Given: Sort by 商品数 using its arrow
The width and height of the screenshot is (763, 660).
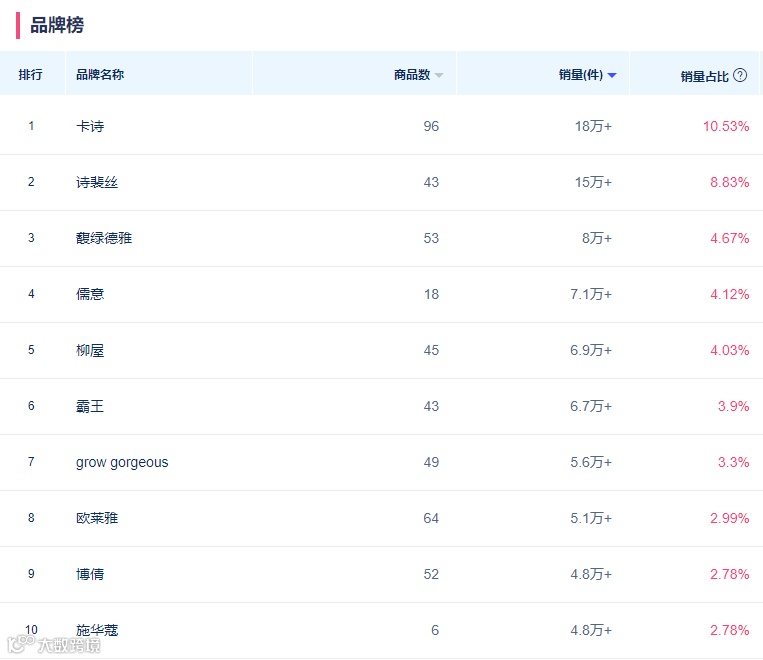Looking at the screenshot, I should pos(438,75).
